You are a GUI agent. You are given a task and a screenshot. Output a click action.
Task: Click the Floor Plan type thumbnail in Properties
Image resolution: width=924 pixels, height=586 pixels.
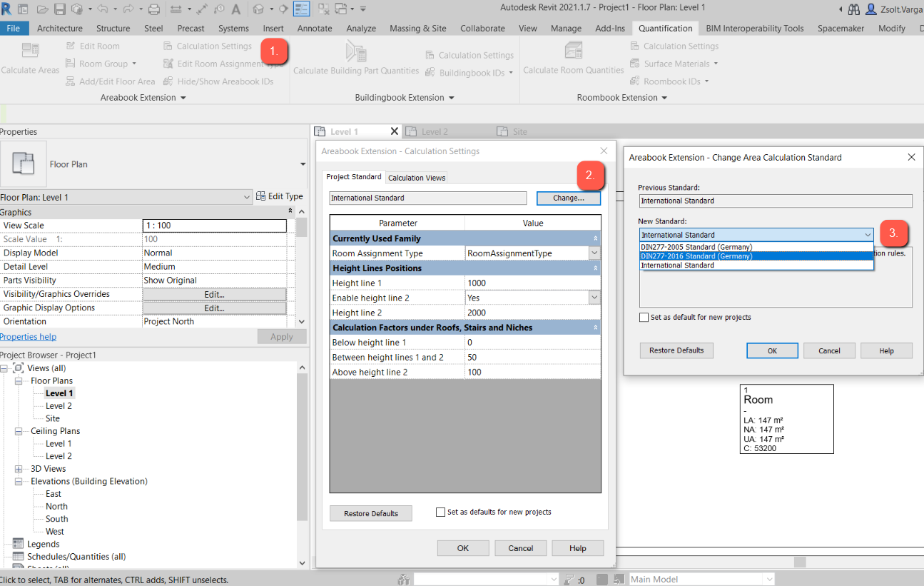coord(24,164)
